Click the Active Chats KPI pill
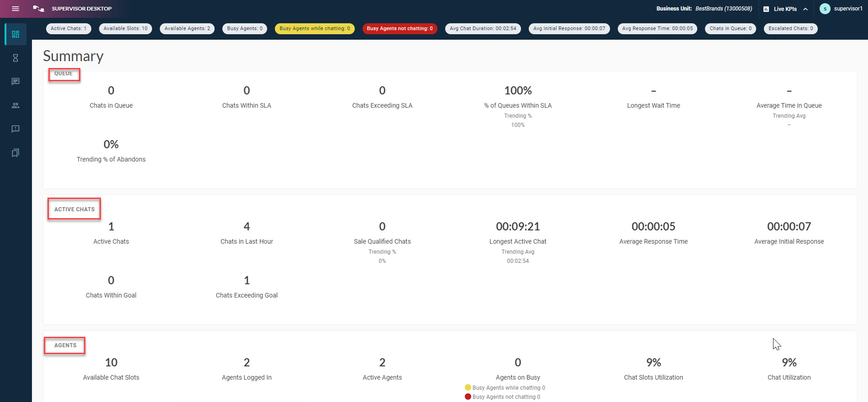 pos(68,28)
